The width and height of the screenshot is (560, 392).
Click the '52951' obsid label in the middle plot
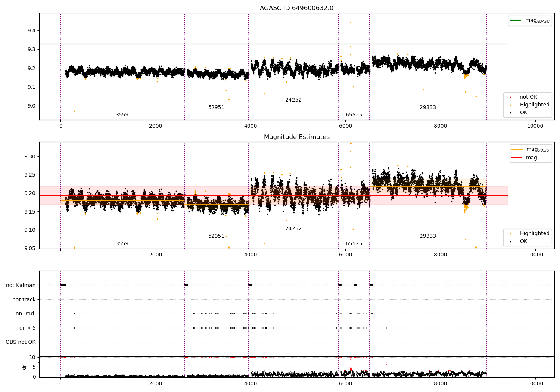(x=217, y=236)
